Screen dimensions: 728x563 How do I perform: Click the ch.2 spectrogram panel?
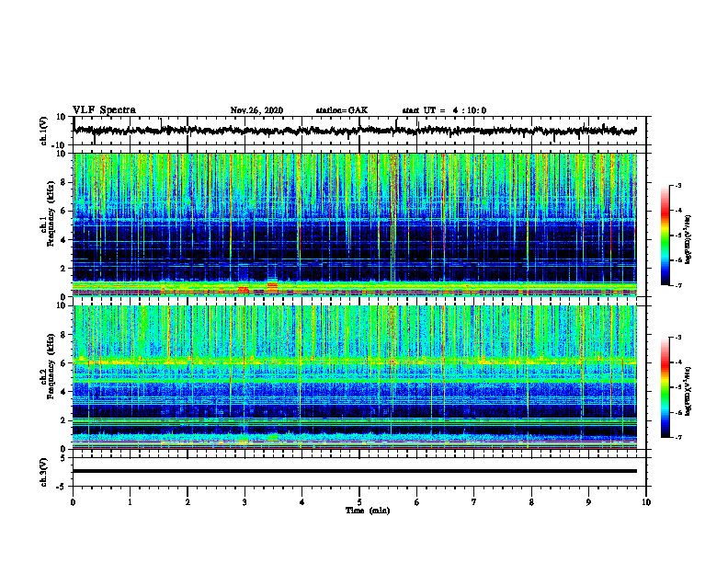coord(355,377)
